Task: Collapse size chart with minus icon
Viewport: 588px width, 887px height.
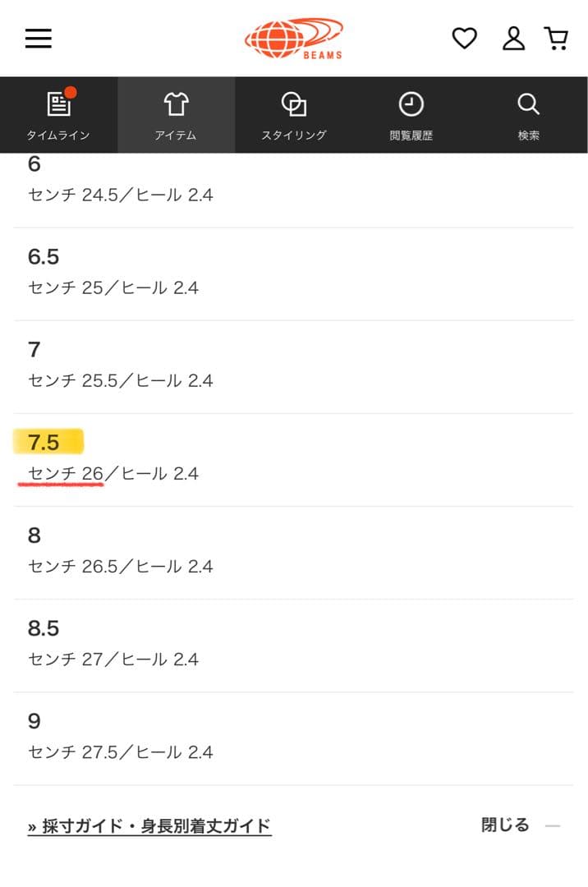Action: pos(553,826)
